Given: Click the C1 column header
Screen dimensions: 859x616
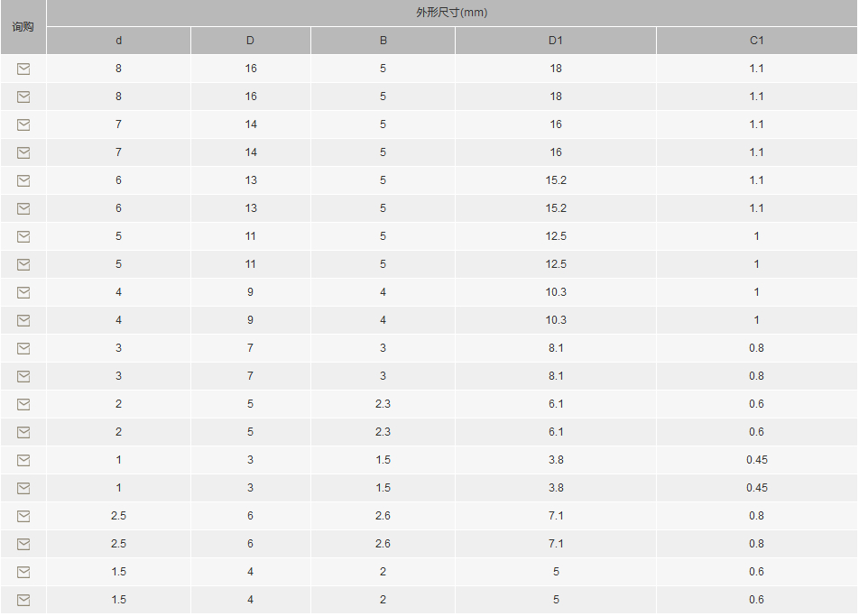Looking at the screenshot, I should pyautogui.click(x=756, y=41).
